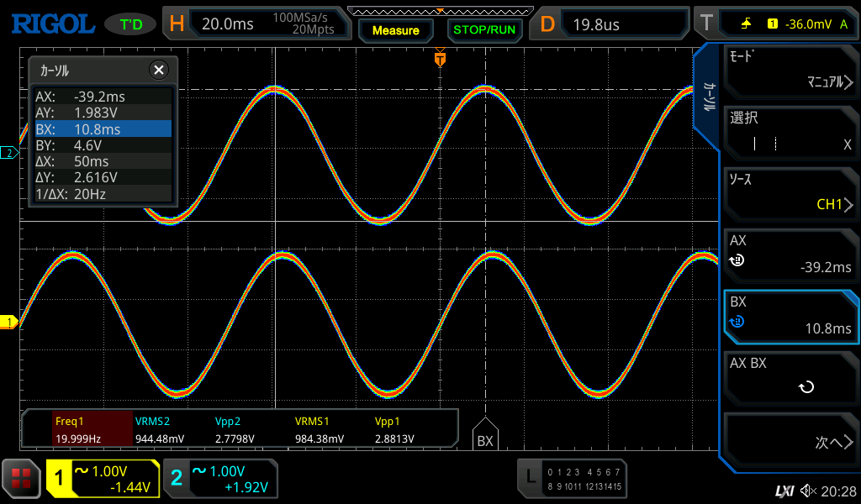The image size is (861, 504).
Task: Select the BX row in cursor panel
Action: [x=101, y=129]
